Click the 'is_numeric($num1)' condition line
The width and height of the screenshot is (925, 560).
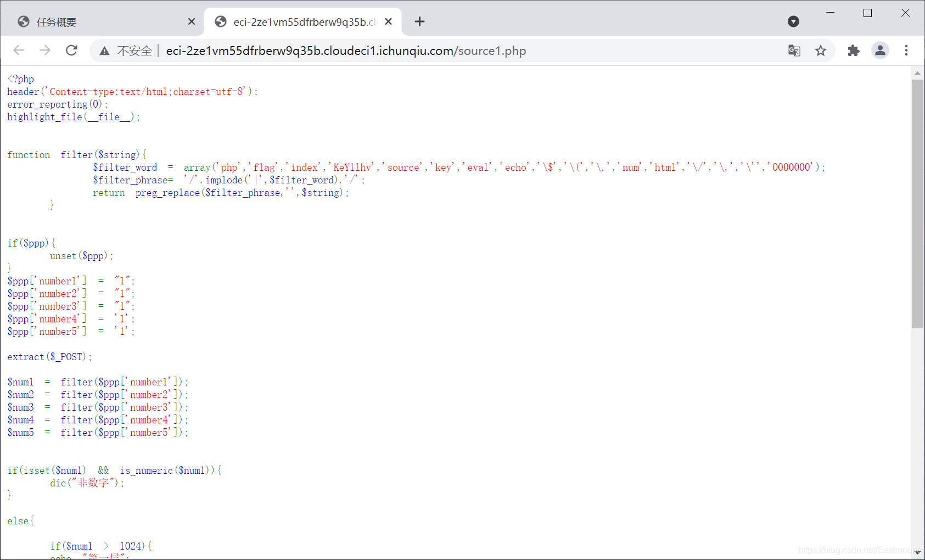click(x=114, y=471)
